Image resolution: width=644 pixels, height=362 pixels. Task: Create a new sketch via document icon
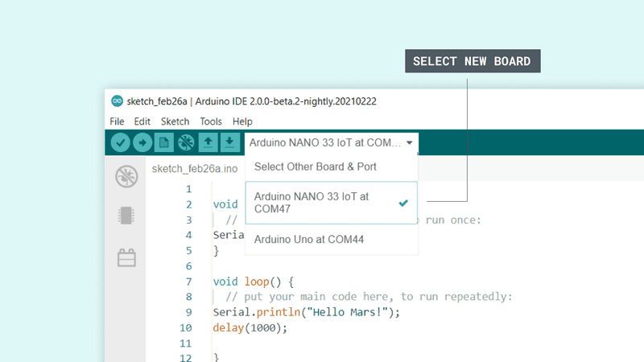point(164,142)
